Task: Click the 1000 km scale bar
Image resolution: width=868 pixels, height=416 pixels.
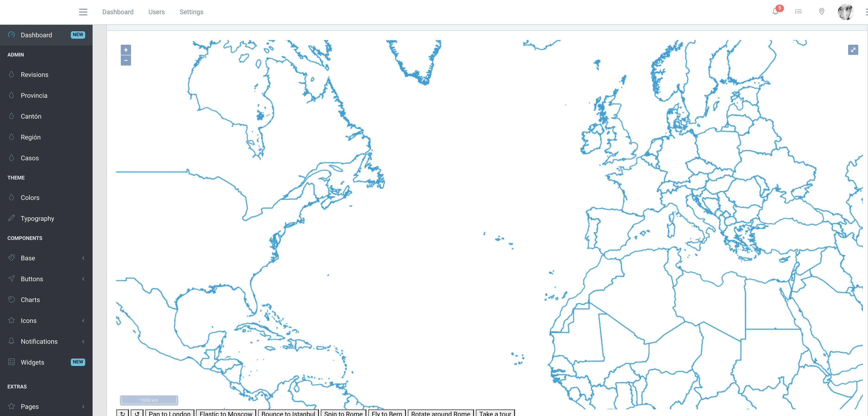Action: click(149, 400)
